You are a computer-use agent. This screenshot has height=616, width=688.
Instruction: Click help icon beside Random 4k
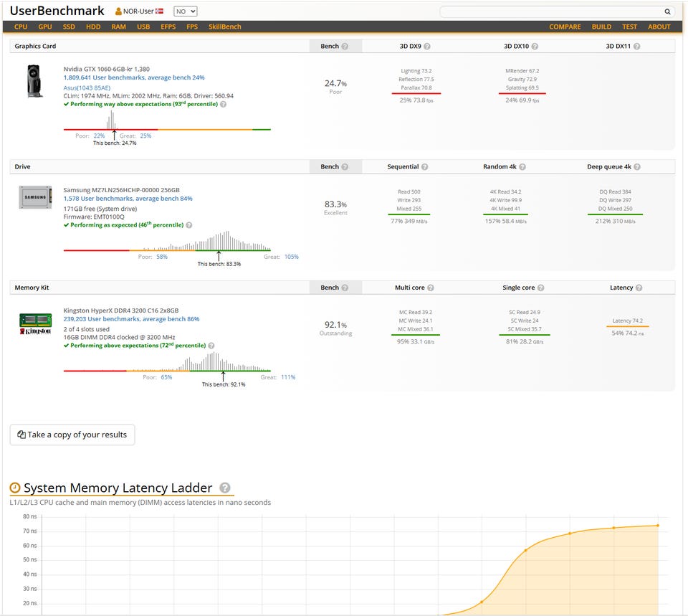click(522, 167)
